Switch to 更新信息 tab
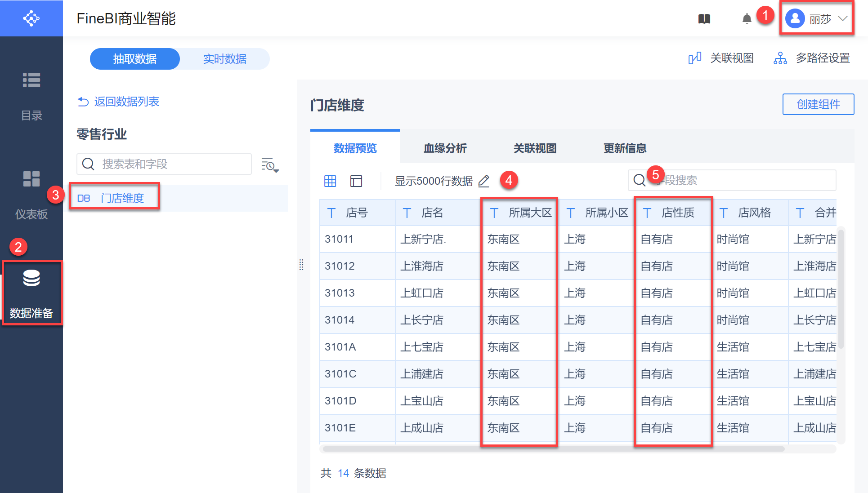This screenshot has width=868, height=493. tap(625, 148)
